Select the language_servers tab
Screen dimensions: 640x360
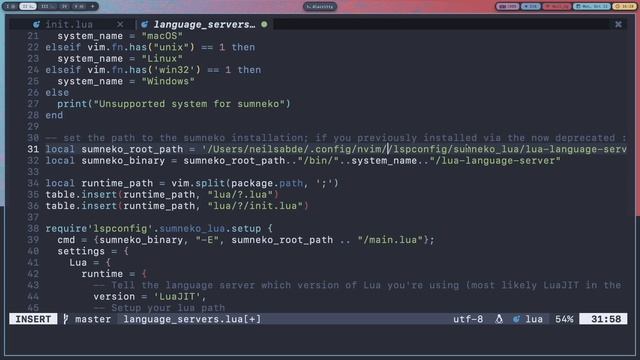(204, 24)
